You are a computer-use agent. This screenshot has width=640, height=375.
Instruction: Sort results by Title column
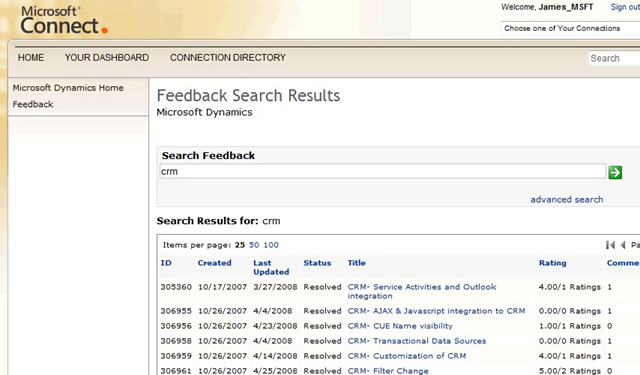(x=356, y=263)
